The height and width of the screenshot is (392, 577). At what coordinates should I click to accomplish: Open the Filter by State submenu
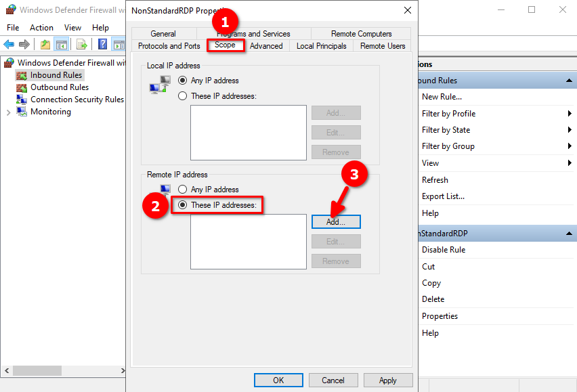[496, 130]
